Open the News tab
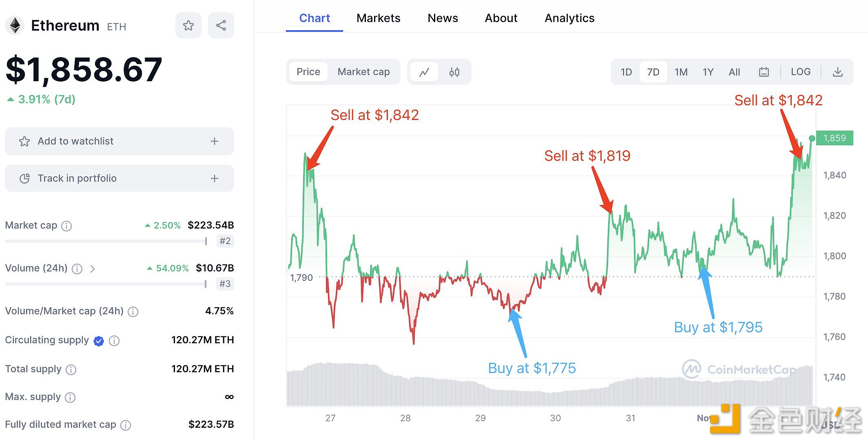Viewport: 868px width, 440px height. (443, 18)
